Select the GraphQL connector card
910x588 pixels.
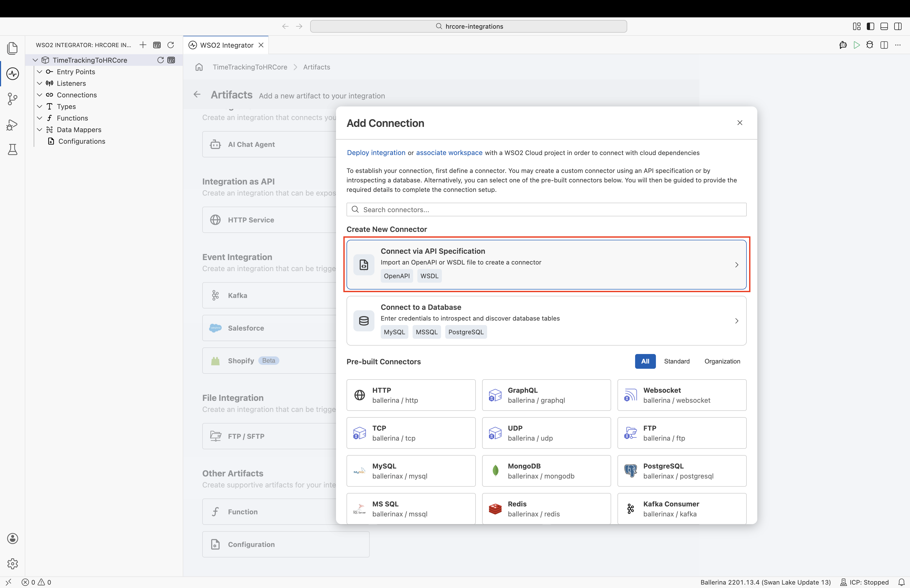pos(546,395)
